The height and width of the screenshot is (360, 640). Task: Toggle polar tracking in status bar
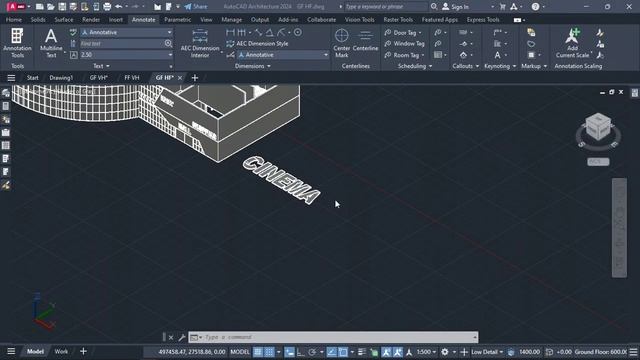coord(313,351)
